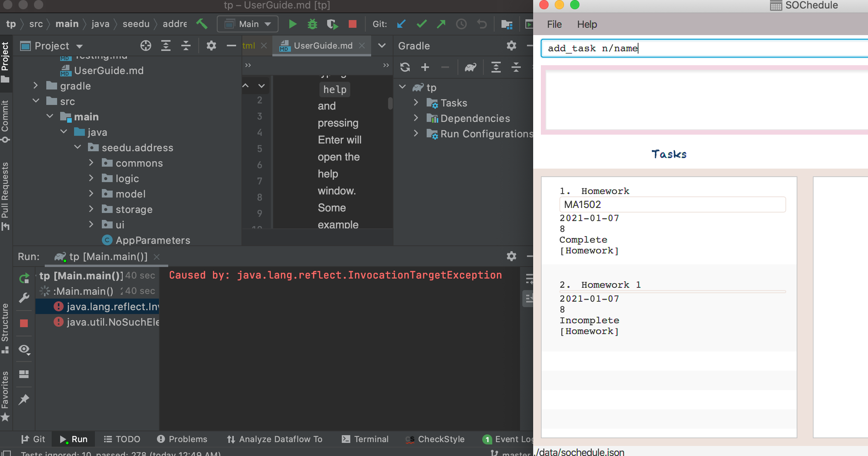This screenshot has height=456, width=868.
Task: Click the green Run button in toolbar
Action: [x=292, y=24]
